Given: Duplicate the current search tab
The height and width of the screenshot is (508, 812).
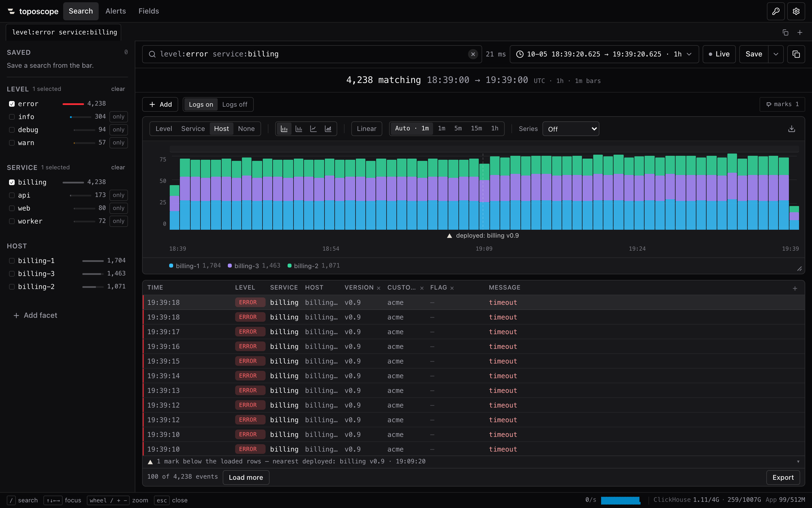Looking at the screenshot, I should (x=785, y=32).
